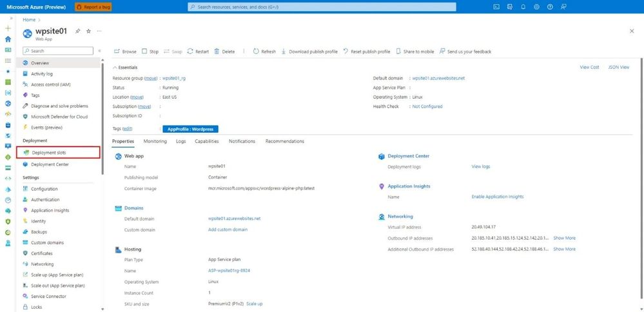Focus the global search resources box
The width and height of the screenshot is (644, 312).
322,7
